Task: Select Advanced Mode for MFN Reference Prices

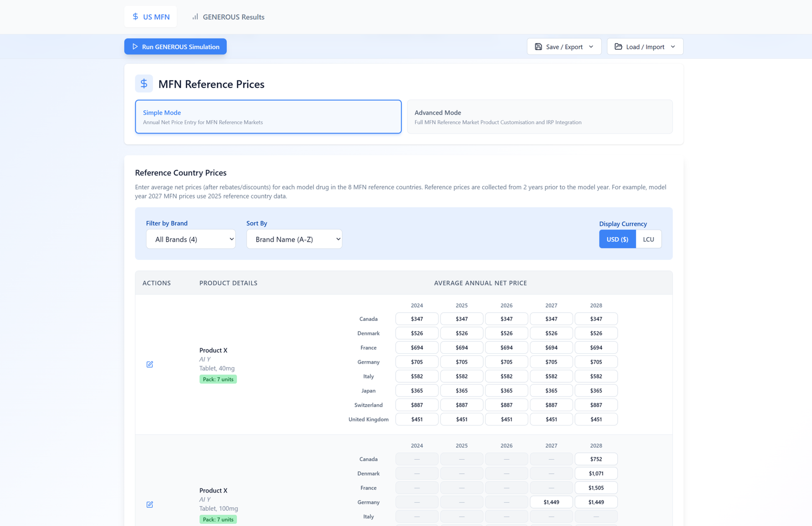Action: [539, 116]
